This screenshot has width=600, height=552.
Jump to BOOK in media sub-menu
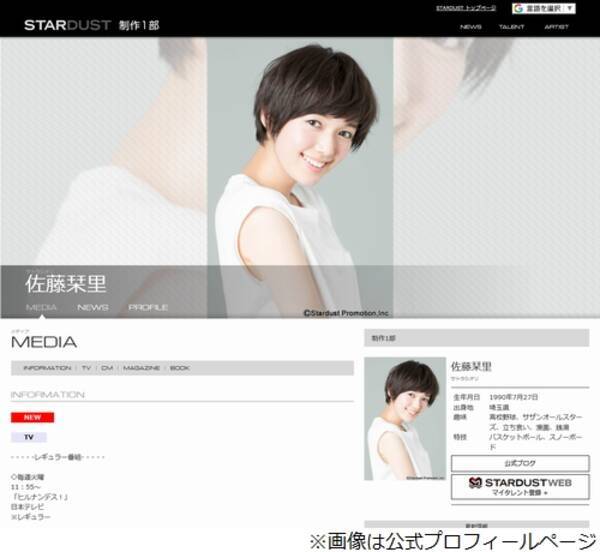(x=179, y=368)
